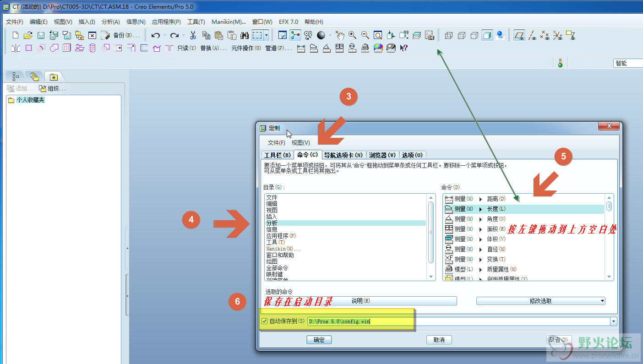Viewport: 643px width, 364px height.
Task: Toggle annotation element display
Action: 571,35
